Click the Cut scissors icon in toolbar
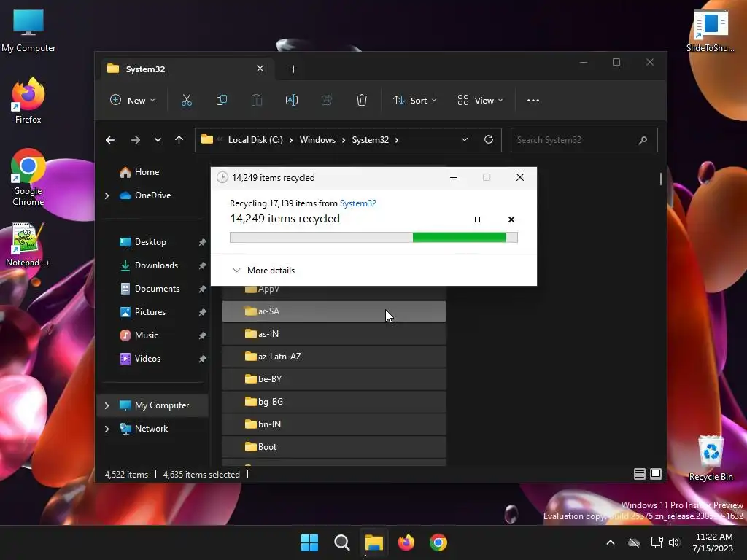The height and width of the screenshot is (560, 747). [186, 101]
